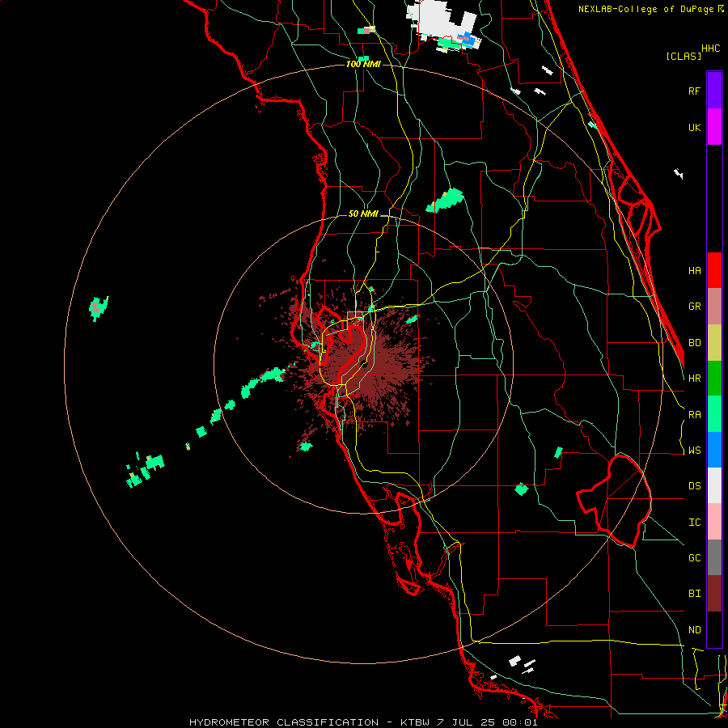728x728 pixels.
Task: Select the red HA legend swatch
Action: pyautogui.click(x=714, y=270)
